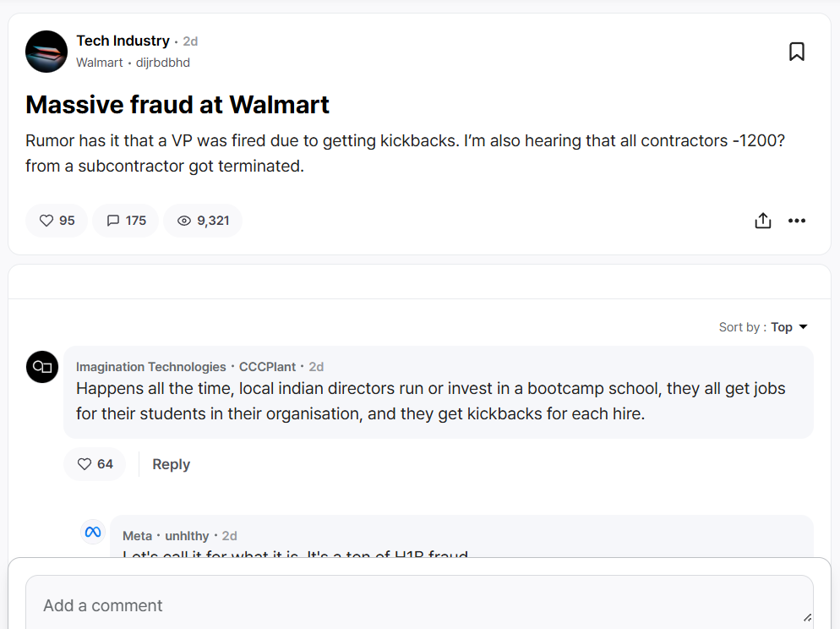Open the Tech Industry channel link
Image resolution: width=840 pixels, height=629 pixels.
coord(123,41)
